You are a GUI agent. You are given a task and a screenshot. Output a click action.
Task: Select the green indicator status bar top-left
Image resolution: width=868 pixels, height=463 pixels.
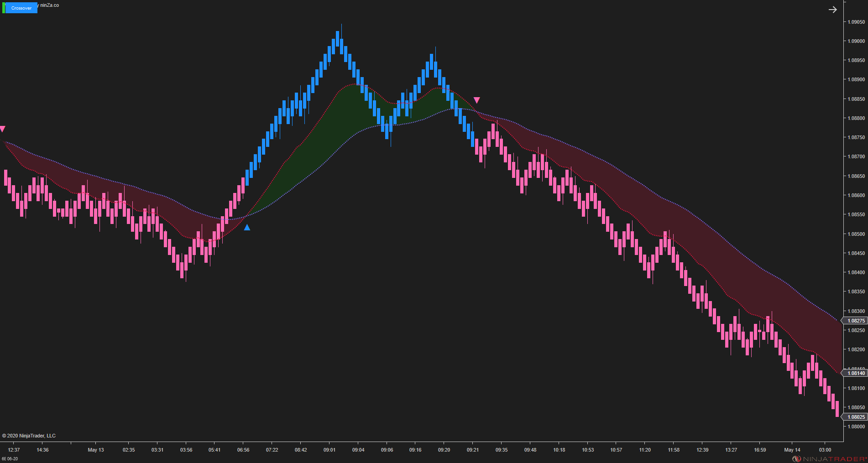click(3, 7)
